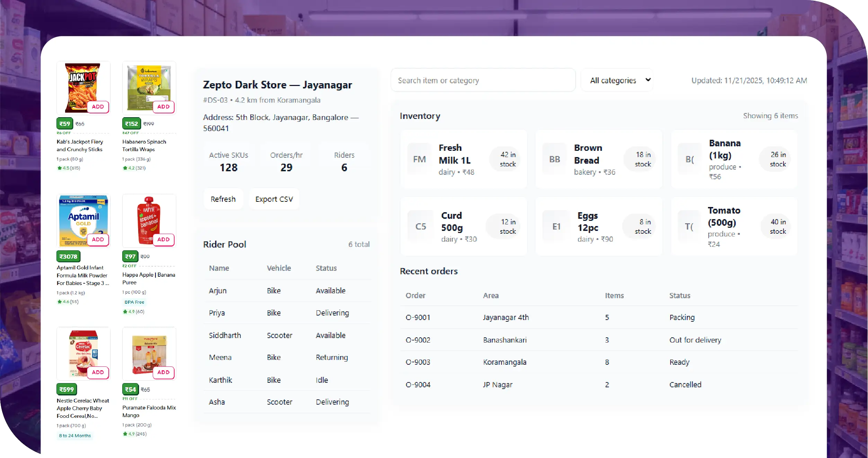Screen dimensions: 868x458
Task: Add Happa Apple Banana Puree
Action: (163, 240)
